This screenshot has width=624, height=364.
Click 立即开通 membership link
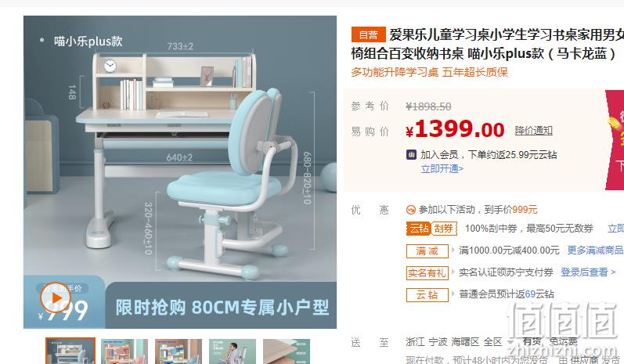442,168
